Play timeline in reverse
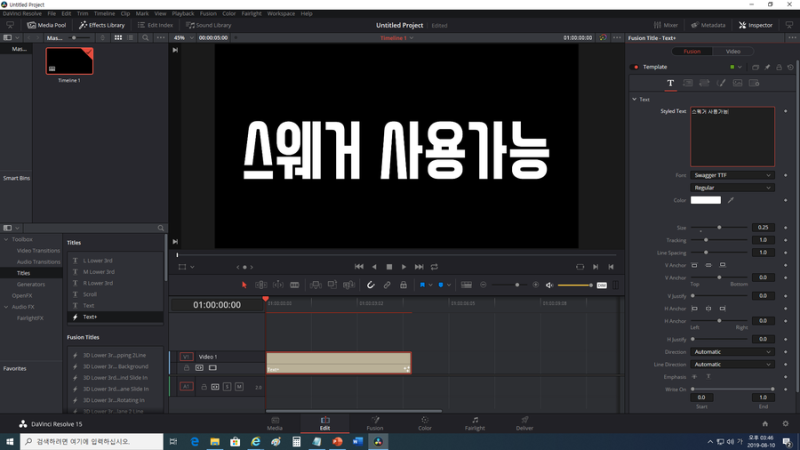Image resolution: width=800 pixels, height=450 pixels. click(x=374, y=267)
